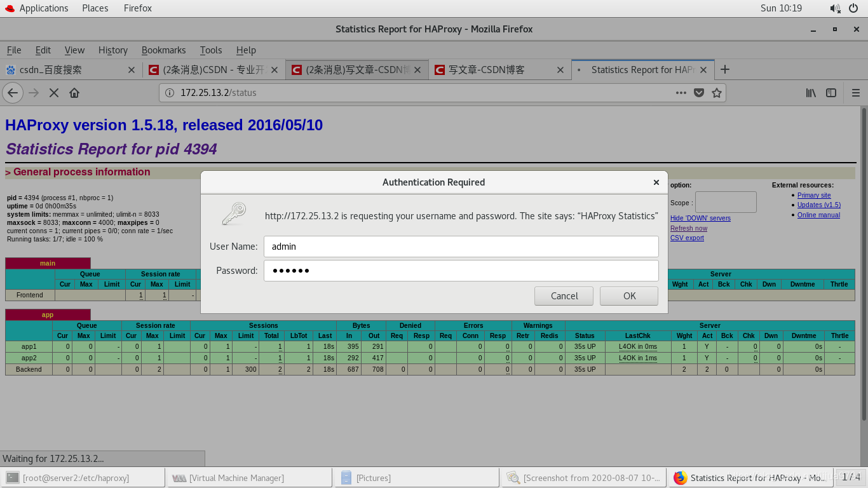
Task: Click the OK button in dialog
Action: click(629, 296)
